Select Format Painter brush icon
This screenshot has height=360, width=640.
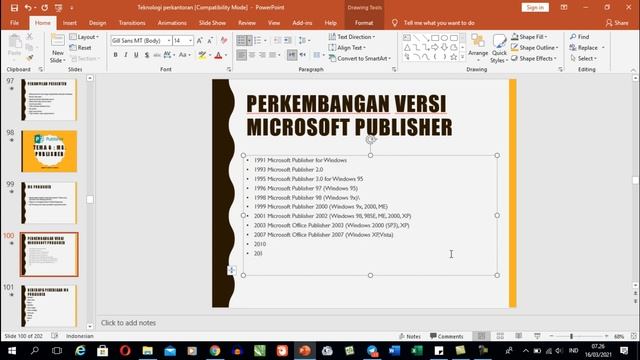[30, 58]
